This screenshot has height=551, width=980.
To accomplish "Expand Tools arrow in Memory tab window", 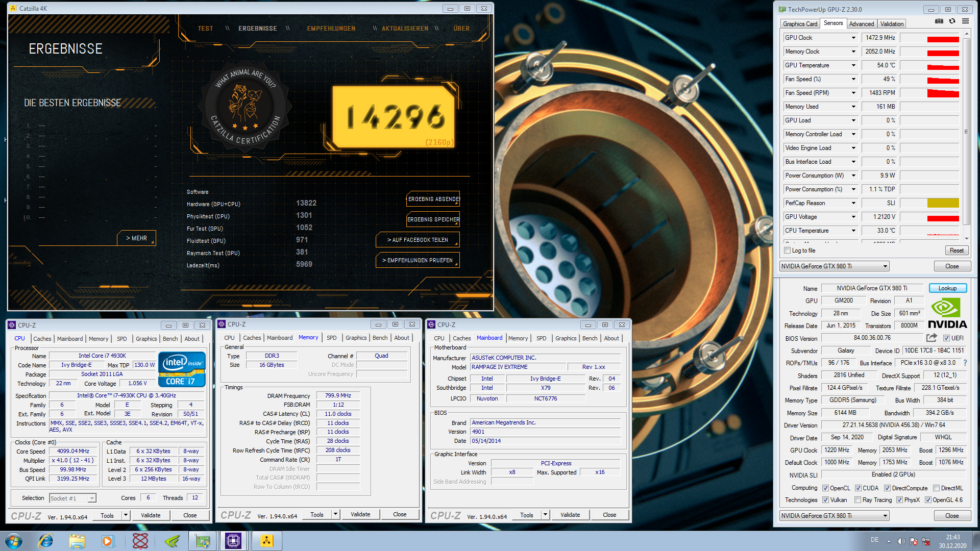I will click(x=335, y=514).
